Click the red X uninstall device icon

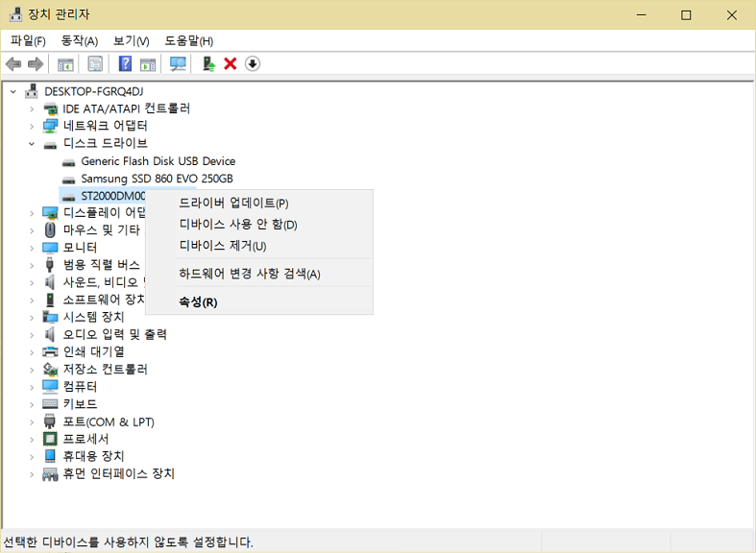[x=231, y=63]
